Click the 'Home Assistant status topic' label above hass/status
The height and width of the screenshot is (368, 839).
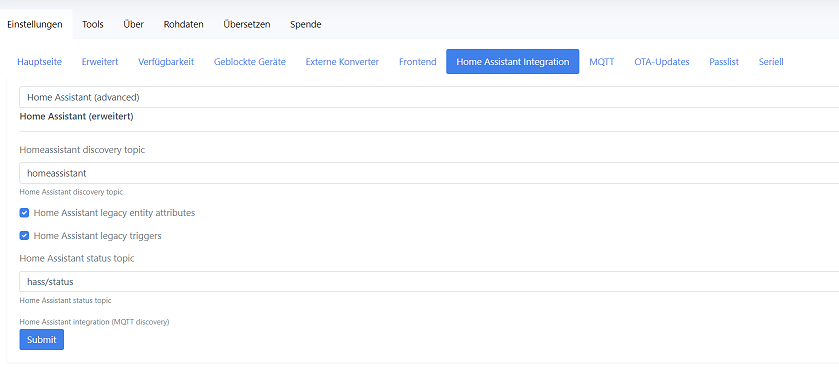coord(77,258)
